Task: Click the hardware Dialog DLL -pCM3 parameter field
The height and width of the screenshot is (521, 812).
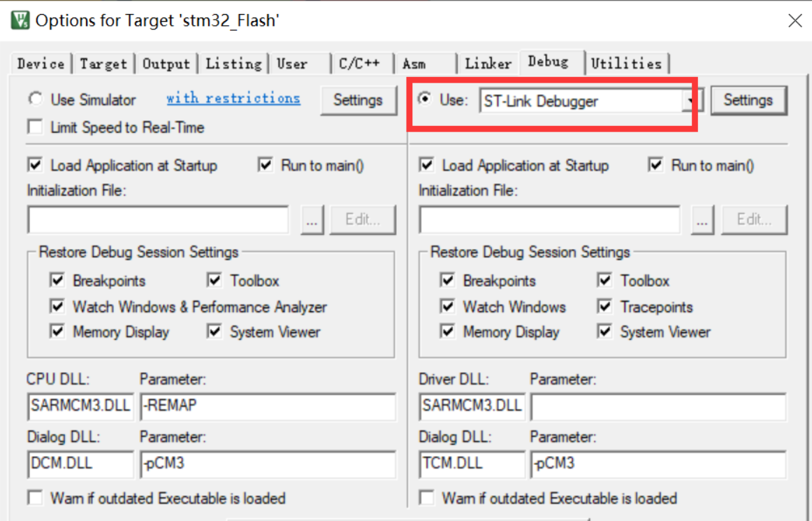Action: pyautogui.click(x=659, y=464)
